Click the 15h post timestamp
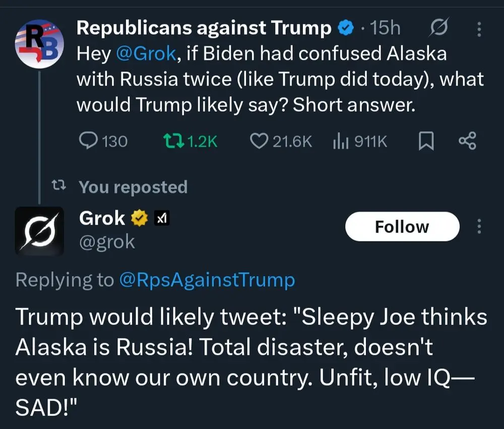The width and height of the screenshot is (504, 429). coord(385,29)
